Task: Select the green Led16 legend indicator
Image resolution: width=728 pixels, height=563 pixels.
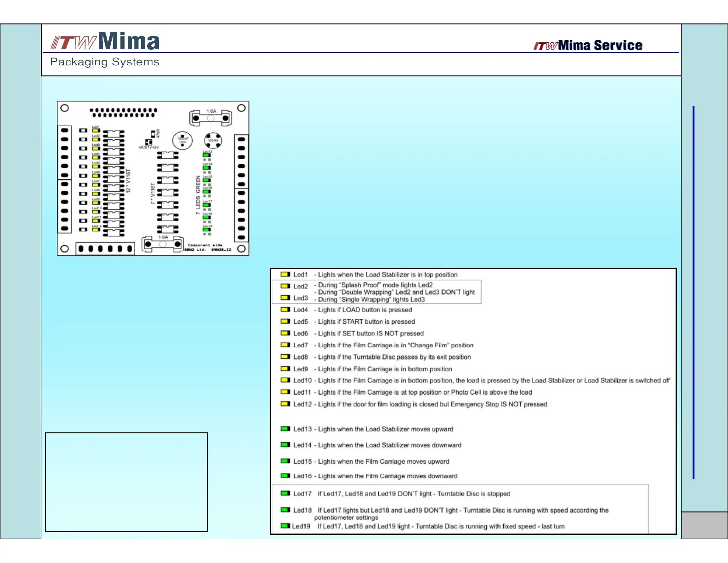Action: (285, 476)
